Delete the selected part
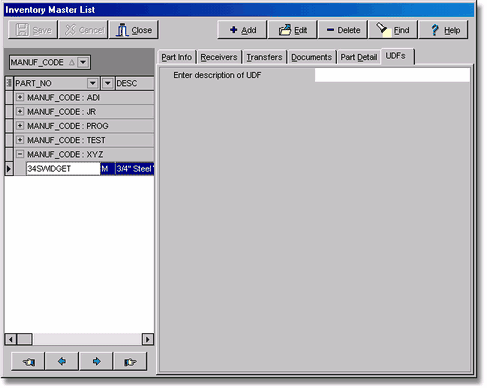Image resolution: width=487 pixels, height=388 pixels. 343,30
